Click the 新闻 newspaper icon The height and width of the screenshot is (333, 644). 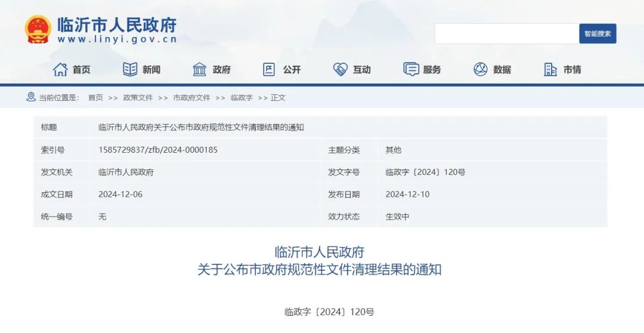130,69
